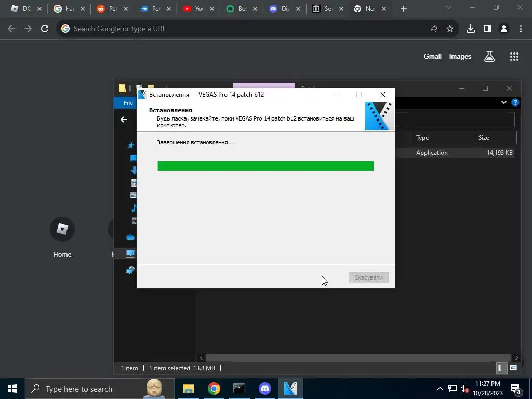Open Discord from taskbar
The image size is (532, 399).
pyautogui.click(x=264, y=389)
